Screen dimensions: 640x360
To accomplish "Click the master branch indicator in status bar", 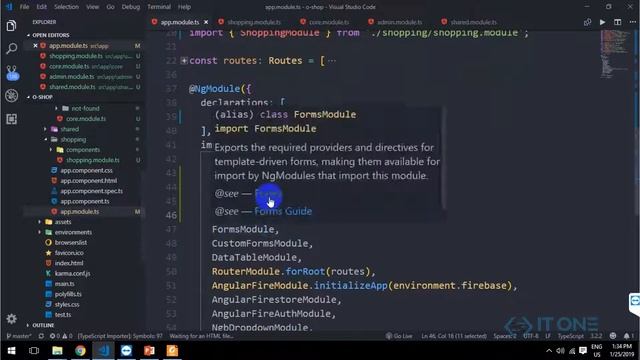I will coord(19,336).
